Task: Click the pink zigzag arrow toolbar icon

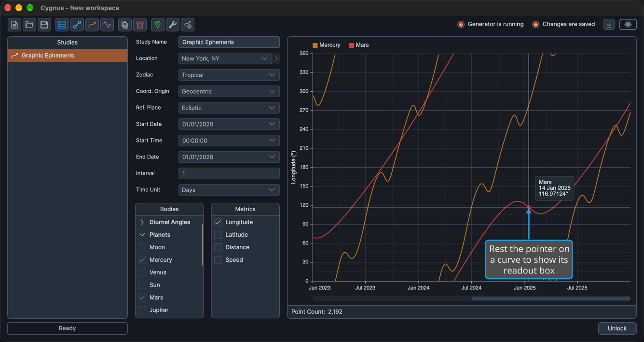Action: point(107,25)
